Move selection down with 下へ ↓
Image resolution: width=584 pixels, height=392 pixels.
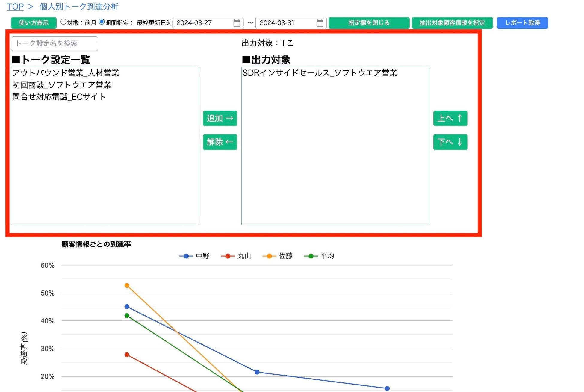point(450,142)
